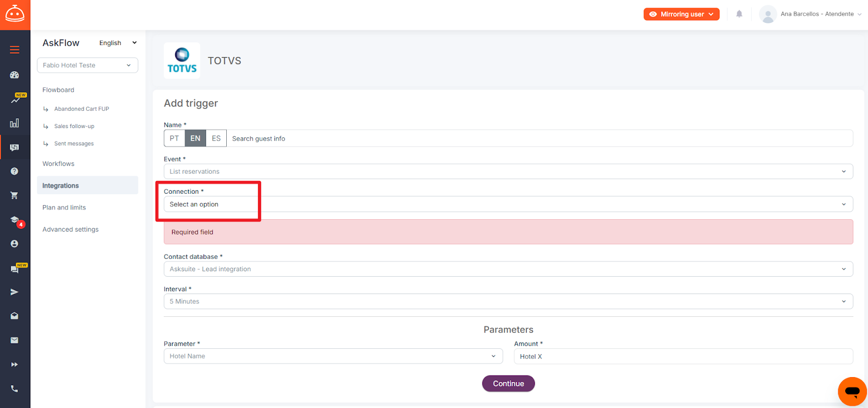Screen dimensions: 868x408
Task: Click the Parameters section title
Action: tap(508, 330)
